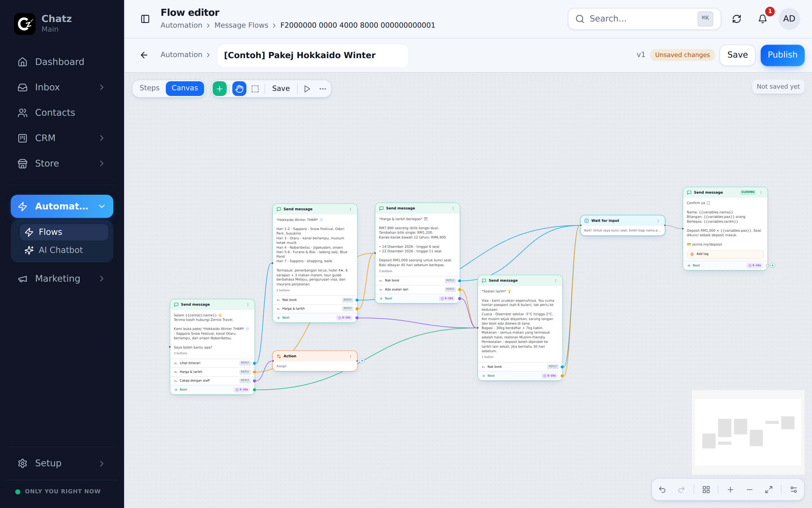
Task: Focus the Search input
Action: click(644, 19)
